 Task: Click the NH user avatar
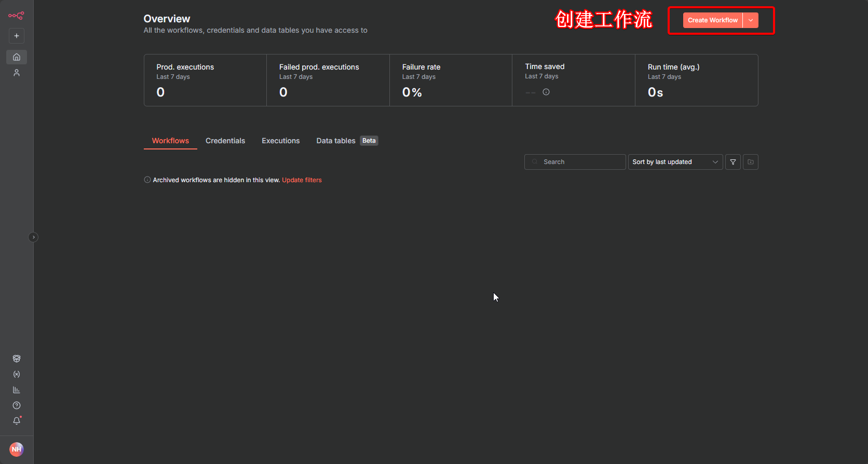[x=17, y=449]
